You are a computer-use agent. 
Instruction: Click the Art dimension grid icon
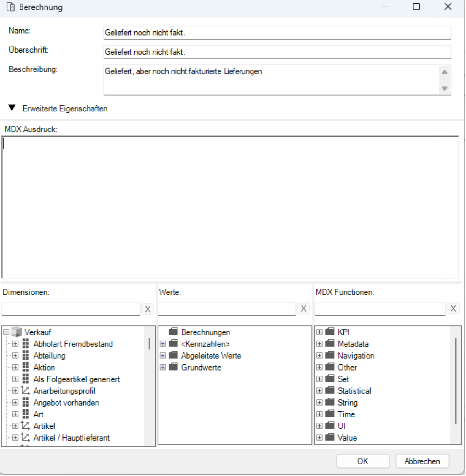coord(26,414)
